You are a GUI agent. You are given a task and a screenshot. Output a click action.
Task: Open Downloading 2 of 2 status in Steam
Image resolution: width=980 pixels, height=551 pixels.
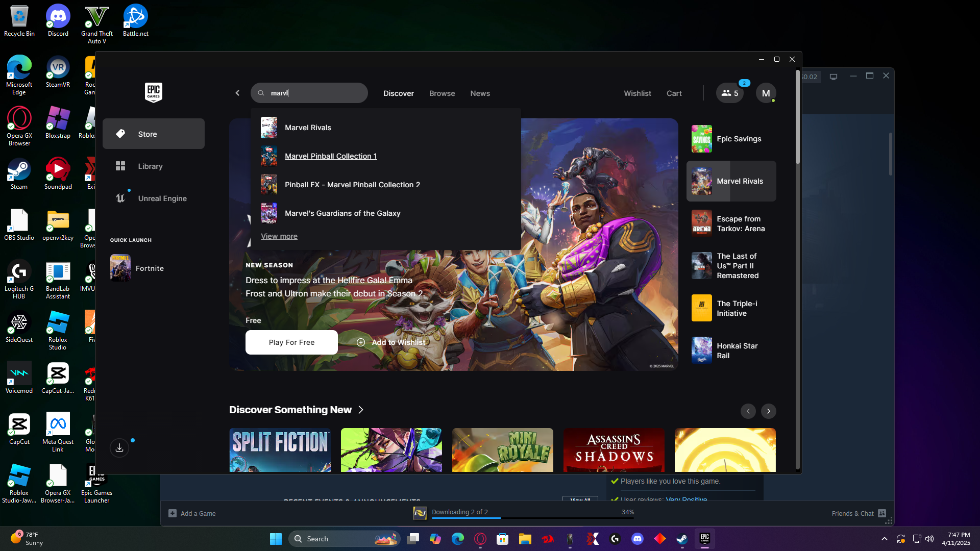click(460, 512)
